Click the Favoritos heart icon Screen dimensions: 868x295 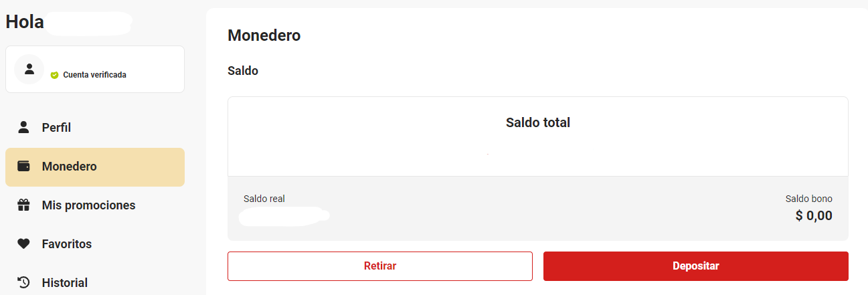click(x=23, y=244)
